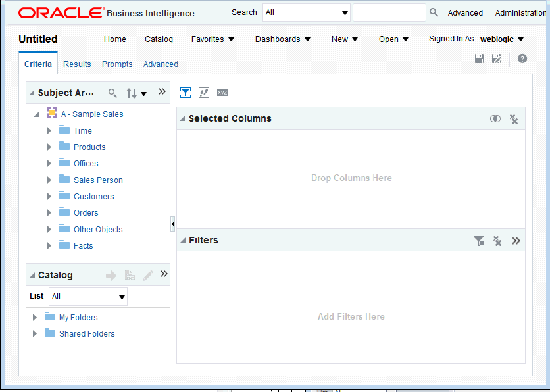Toggle the Selection Steps pane toolbar icon
The height and width of the screenshot is (392, 550).
pyautogui.click(x=204, y=93)
